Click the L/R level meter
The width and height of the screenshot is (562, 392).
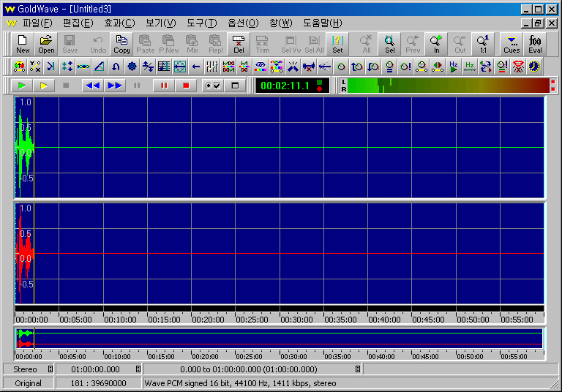(447, 86)
